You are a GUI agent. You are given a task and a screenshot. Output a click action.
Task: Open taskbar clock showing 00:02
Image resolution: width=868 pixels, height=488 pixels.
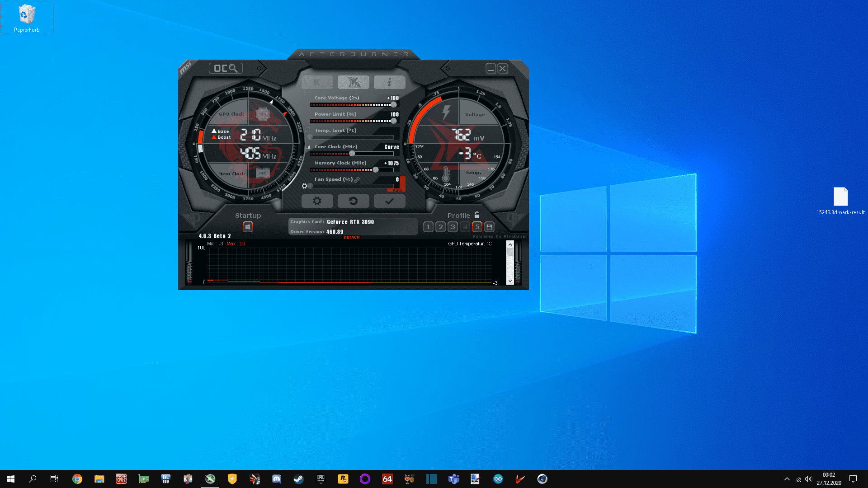829,479
